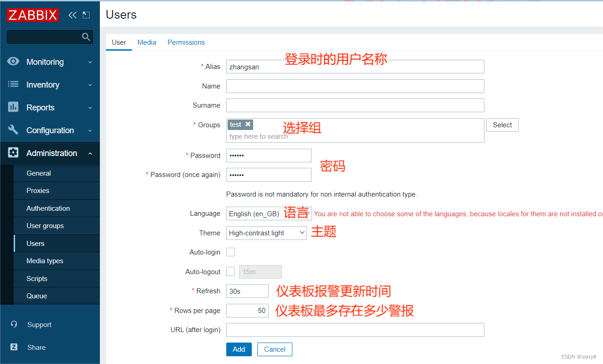Click the kiosk mode sidebar icon

[86, 15]
